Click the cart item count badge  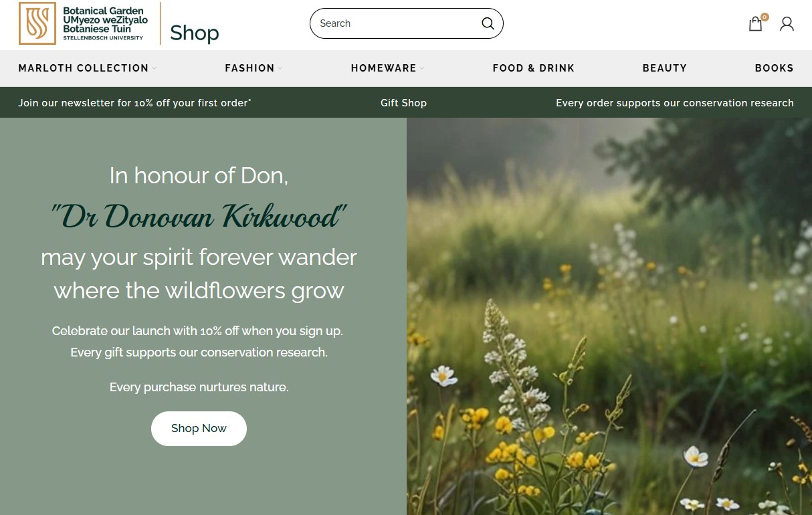765,17
